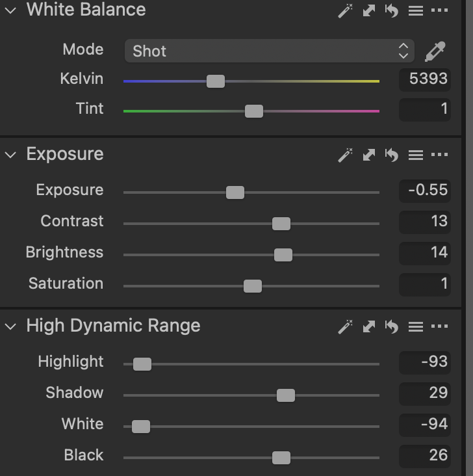Copy Exposure adjustments using the double-arrow icon
Image resolution: width=473 pixels, height=476 pixels.
pos(368,155)
